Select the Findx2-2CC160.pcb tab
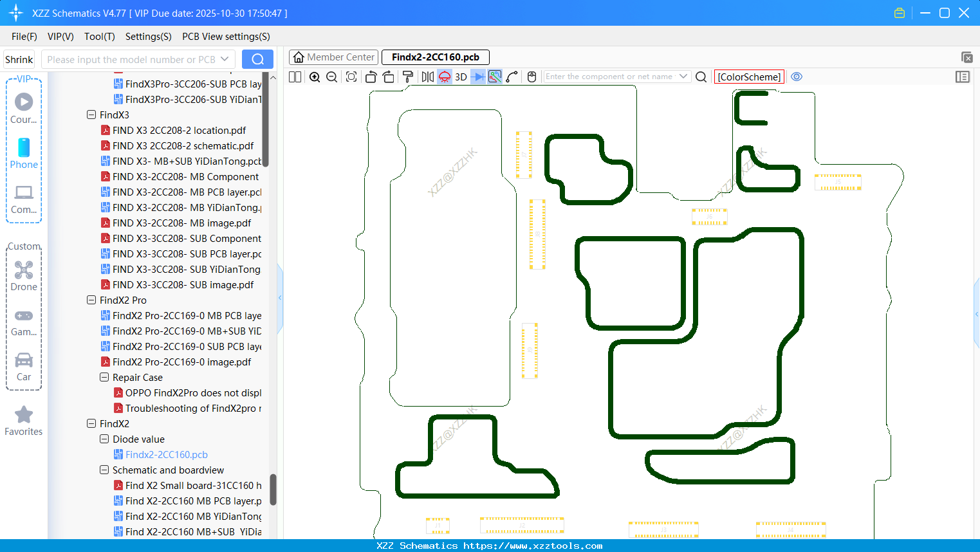Viewport: 980px width, 552px height. (x=436, y=57)
